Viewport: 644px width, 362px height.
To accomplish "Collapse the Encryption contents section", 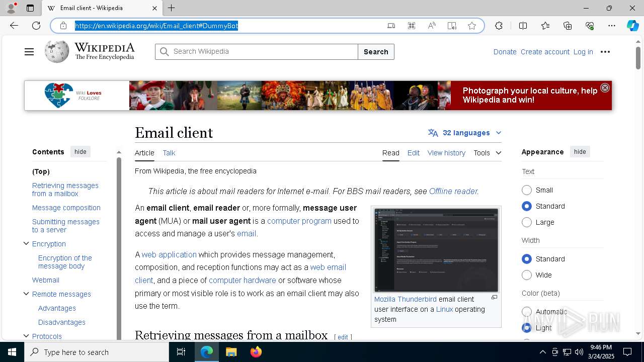I will click(x=26, y=244).
